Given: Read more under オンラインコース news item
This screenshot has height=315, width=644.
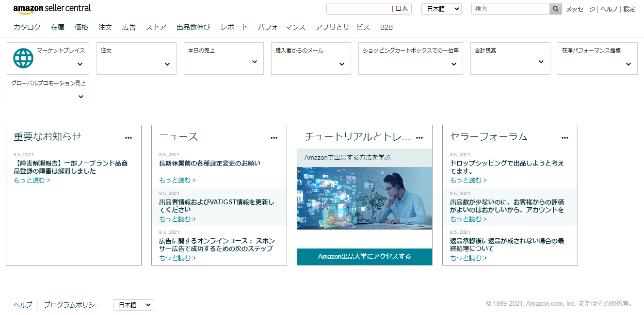Looking at the screenshot, I should 177,258.
